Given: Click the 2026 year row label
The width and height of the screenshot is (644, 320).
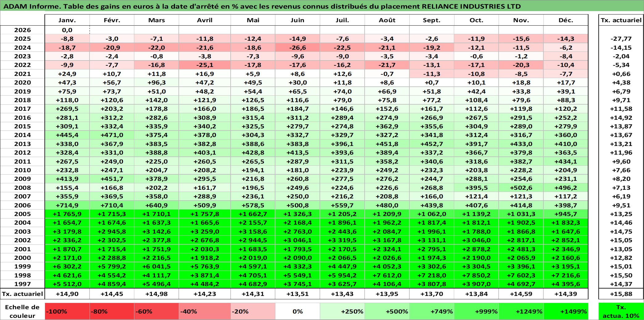Looking at the screenshot, I should tap(23, 30).
